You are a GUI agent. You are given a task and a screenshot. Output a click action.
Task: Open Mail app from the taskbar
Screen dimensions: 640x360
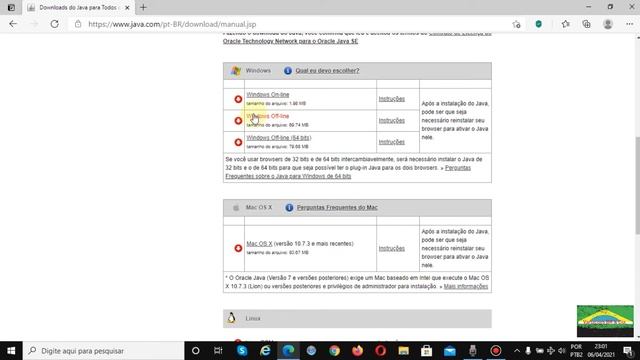[450, 351]
